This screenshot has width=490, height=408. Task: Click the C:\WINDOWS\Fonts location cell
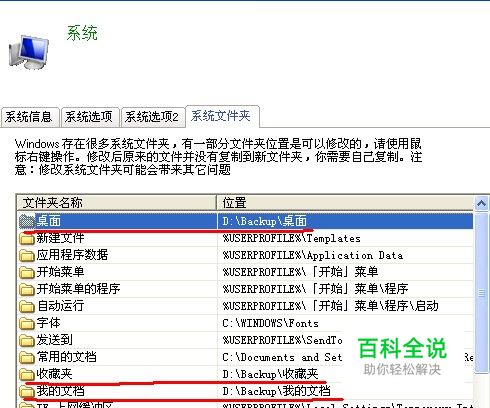[x=270, y=323]
